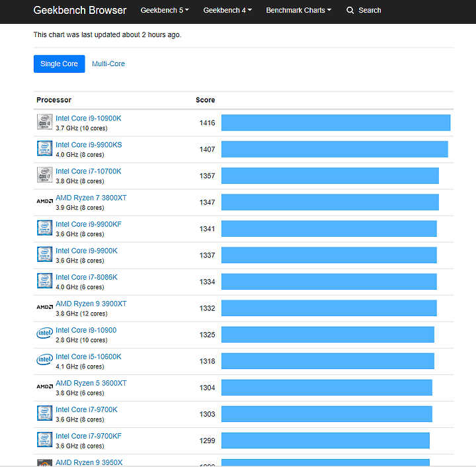The height and width of the screenshot is (467, 476).
Task: Open Intel Core i7-10700K details
Action: click(89, 171)
